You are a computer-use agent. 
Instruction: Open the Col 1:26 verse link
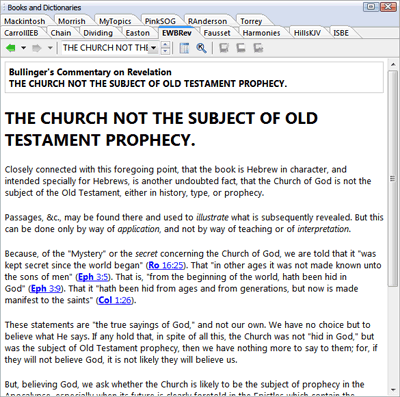pos(115,300)
